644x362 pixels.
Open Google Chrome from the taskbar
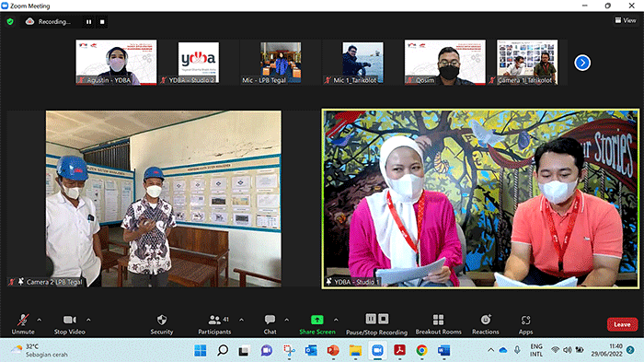coord(421,350)
